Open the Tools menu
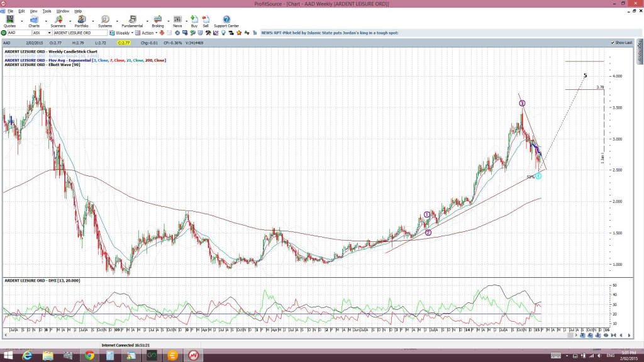The image size is (644, 362). click(47, 11)
